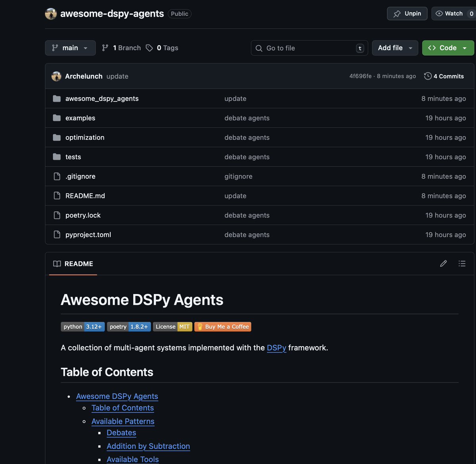476x464 pixels.
Task: Open 'debate agents' commit message in tests row
Action: (247, 157)
